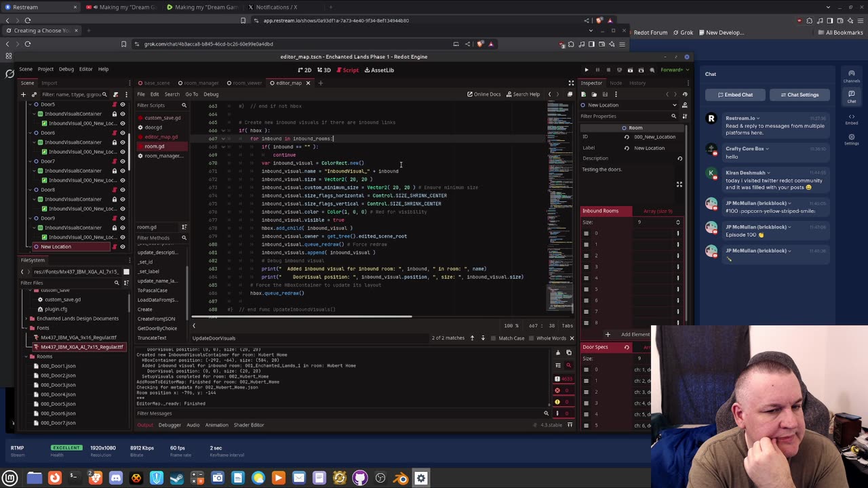Viewport: 868px width, 488px height.
Task: Enable the Match Case checkbox
Action: pos(507,338)
